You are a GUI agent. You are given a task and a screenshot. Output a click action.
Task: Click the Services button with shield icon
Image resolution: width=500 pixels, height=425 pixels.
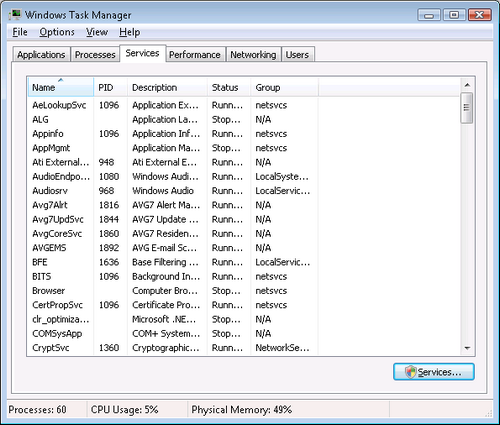point(434,372)
